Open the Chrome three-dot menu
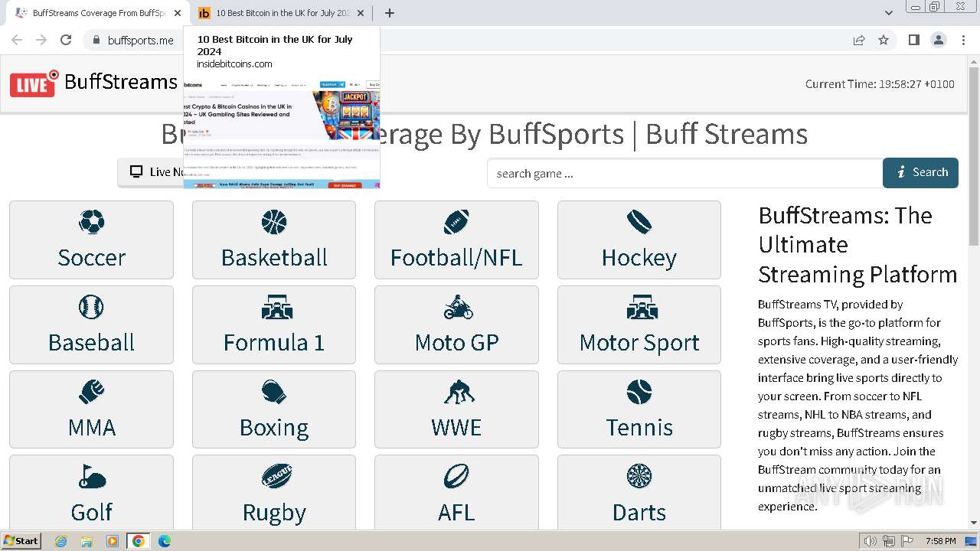 963,40
